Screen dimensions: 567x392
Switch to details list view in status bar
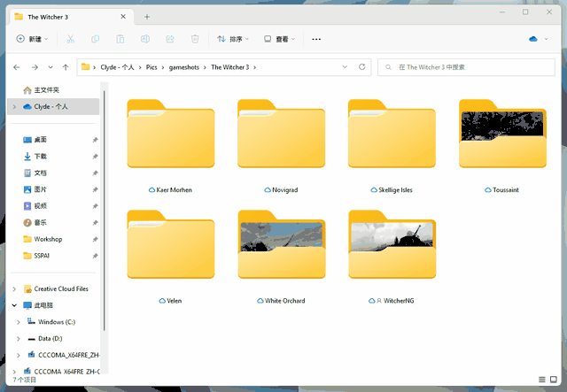(541, 380)
